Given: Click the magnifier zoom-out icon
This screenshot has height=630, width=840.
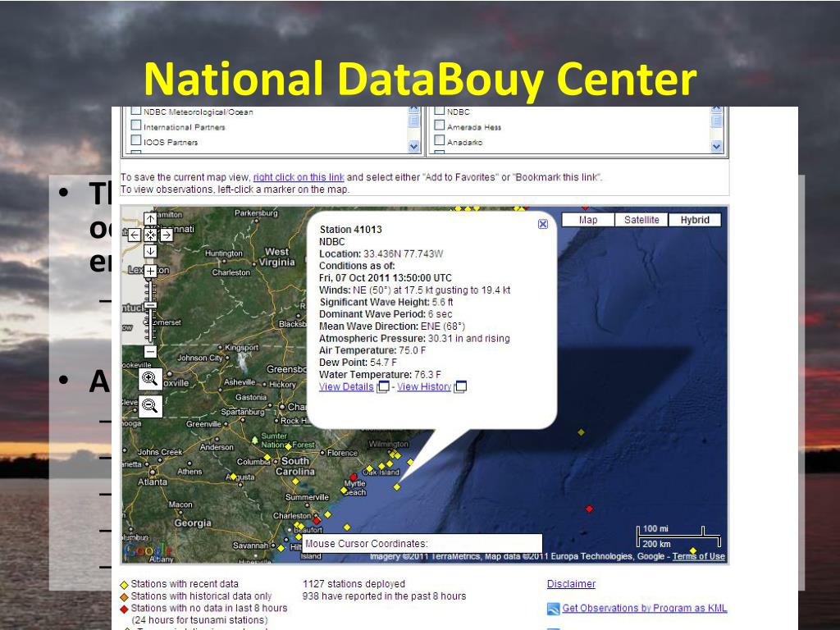Looking at the screenshot, I should 150,406.
